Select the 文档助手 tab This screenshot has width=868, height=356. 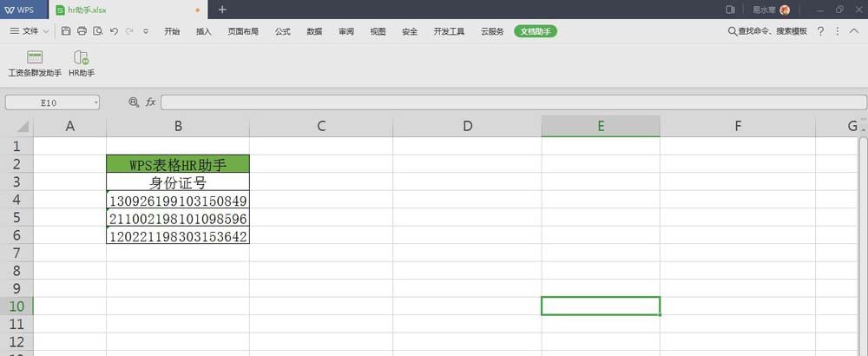[x=536, y=31]
